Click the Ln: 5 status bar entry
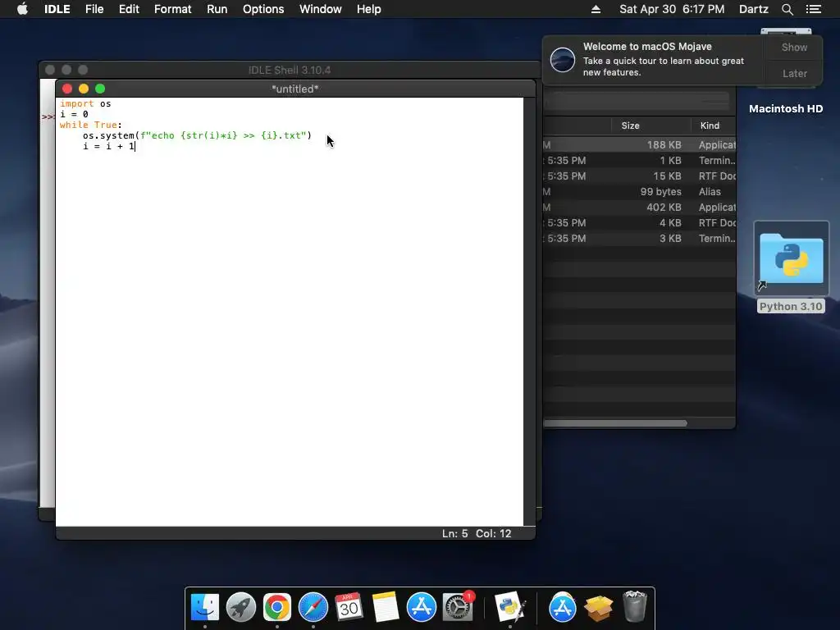The image size is (840, 630). 454,533
